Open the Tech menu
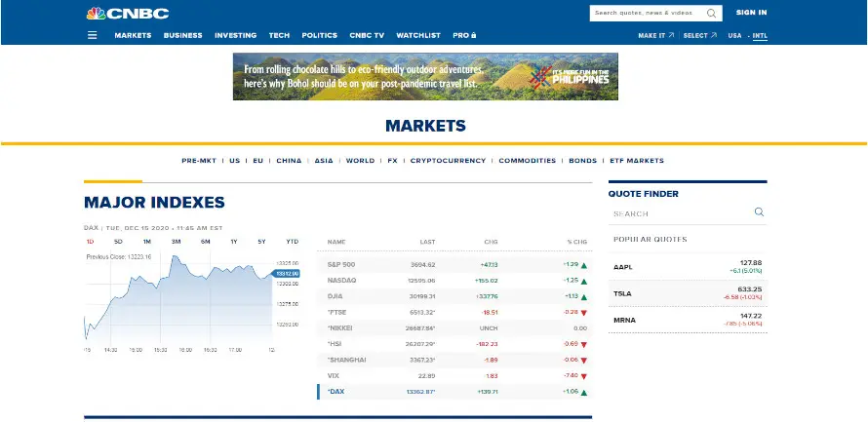 coord(279,35)
